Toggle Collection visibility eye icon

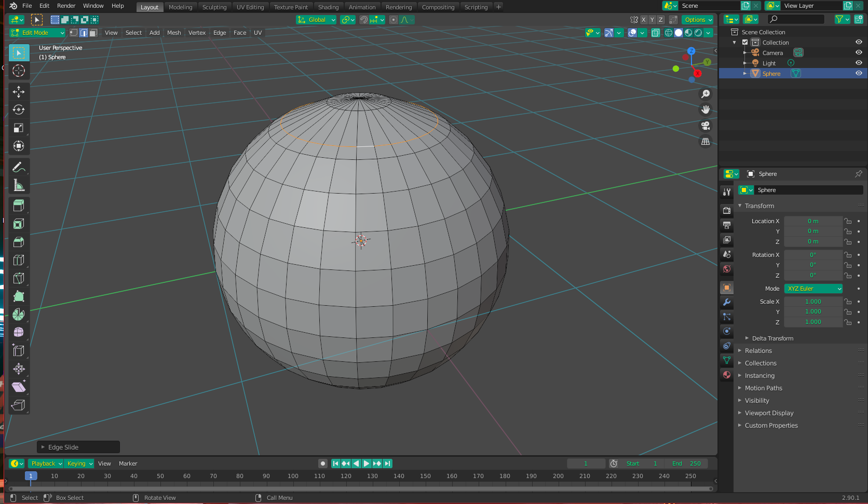[x=859, y=43]
